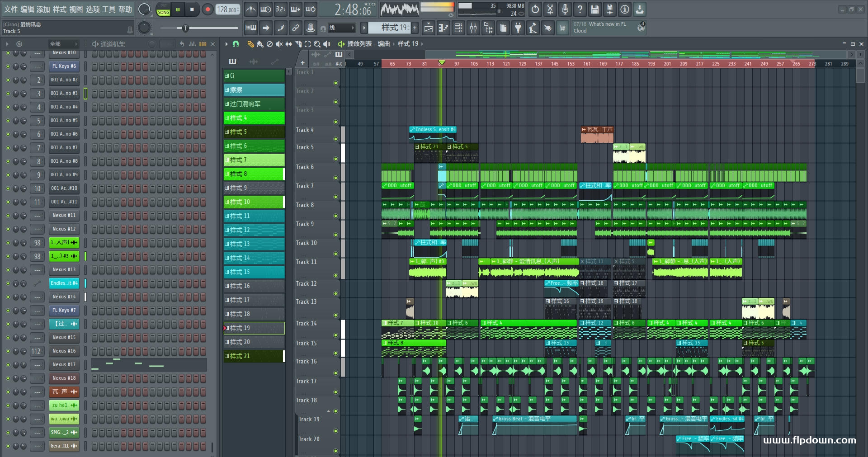Open the snap dropdown labeled 线
868x457 pixels.
(x=341, y=28)
